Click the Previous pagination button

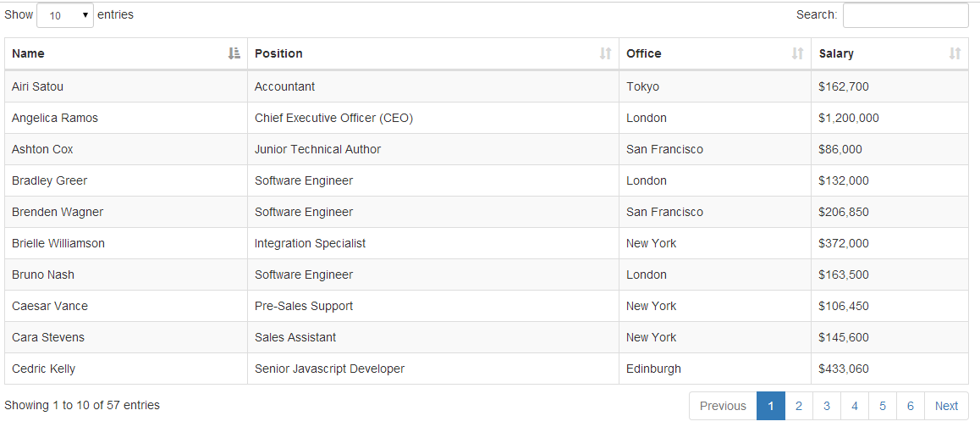coord(723,406)
